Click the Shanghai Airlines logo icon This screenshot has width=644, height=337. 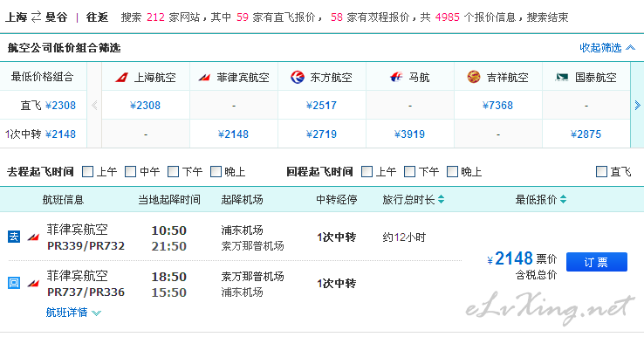(x=121, y=77)
